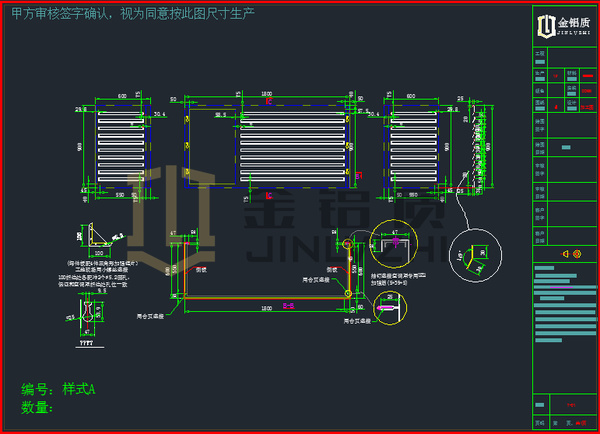The width and height of the screenshot is (600, 434).
Task: Click the 1800 dimension above center panel
Action: [x=267, y=94]
